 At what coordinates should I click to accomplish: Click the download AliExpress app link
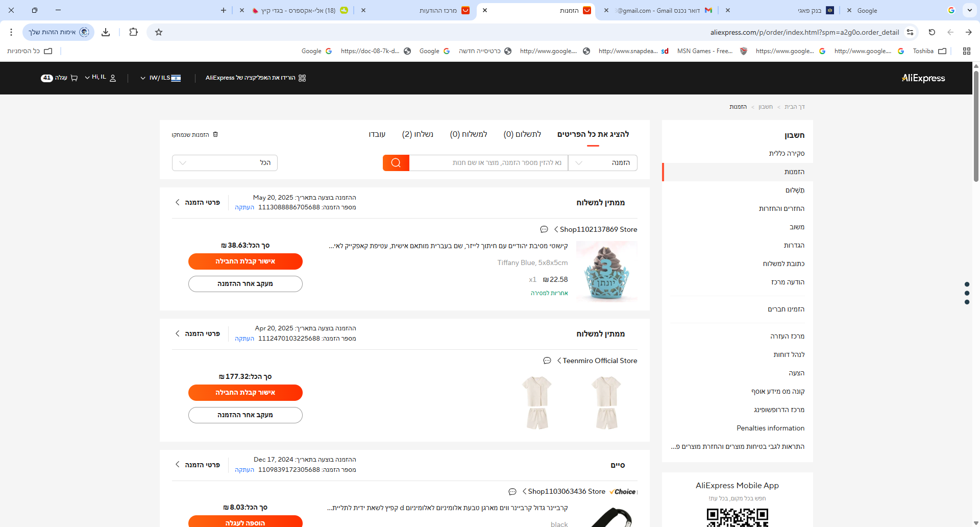pyautogui.click(x=256, y=78)
